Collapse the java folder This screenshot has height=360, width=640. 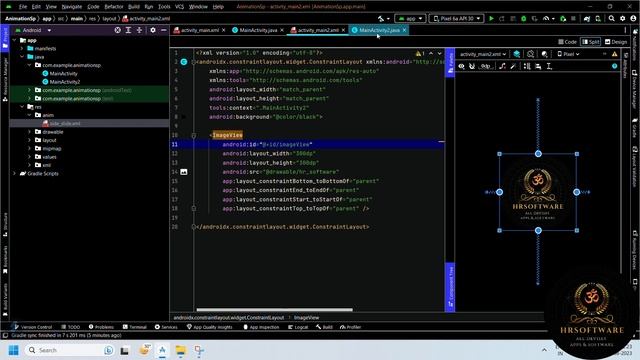point(22,57)
